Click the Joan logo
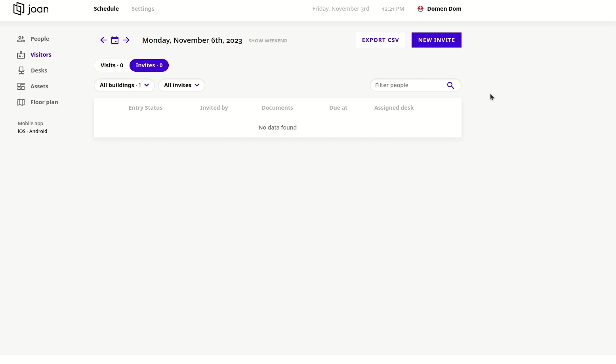 [x=31, y=9]
